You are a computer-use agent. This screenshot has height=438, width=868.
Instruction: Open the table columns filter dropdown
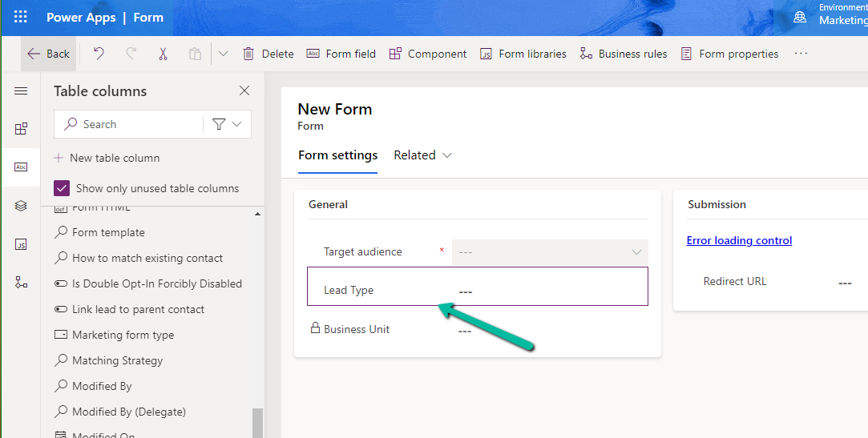pos(228,124)
